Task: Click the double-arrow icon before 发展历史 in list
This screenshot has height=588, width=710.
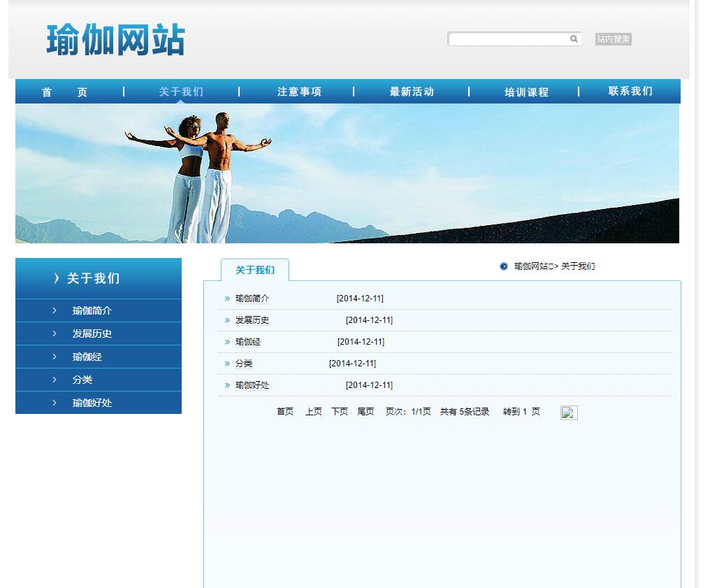Action: pos(227,320)
